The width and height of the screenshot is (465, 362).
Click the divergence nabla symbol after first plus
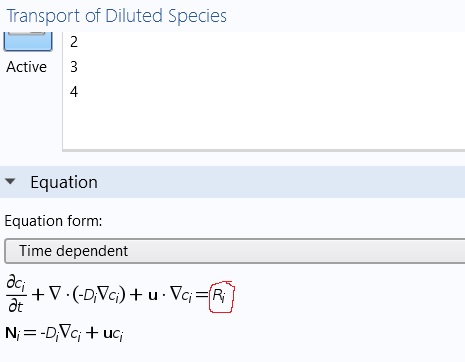pyautogui.click(x=56, y=294)
